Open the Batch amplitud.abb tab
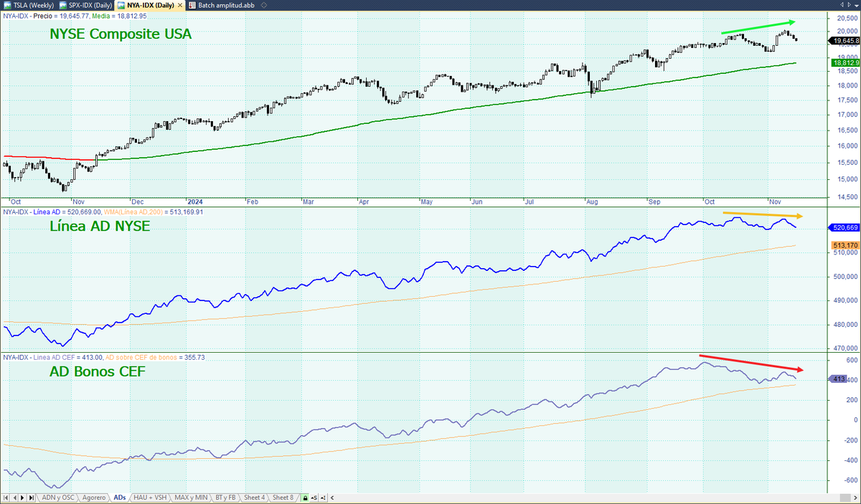This screenshot has height=504, width=861. click(222, 5)
